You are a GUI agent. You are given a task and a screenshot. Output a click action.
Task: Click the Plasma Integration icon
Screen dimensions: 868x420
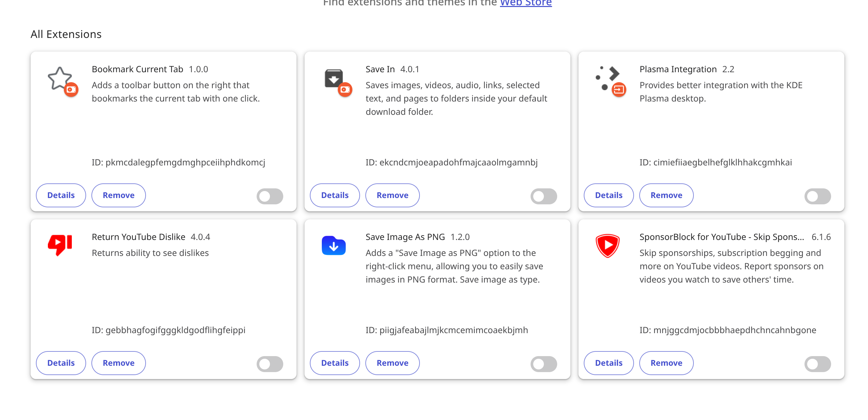[x=607, y=78]
